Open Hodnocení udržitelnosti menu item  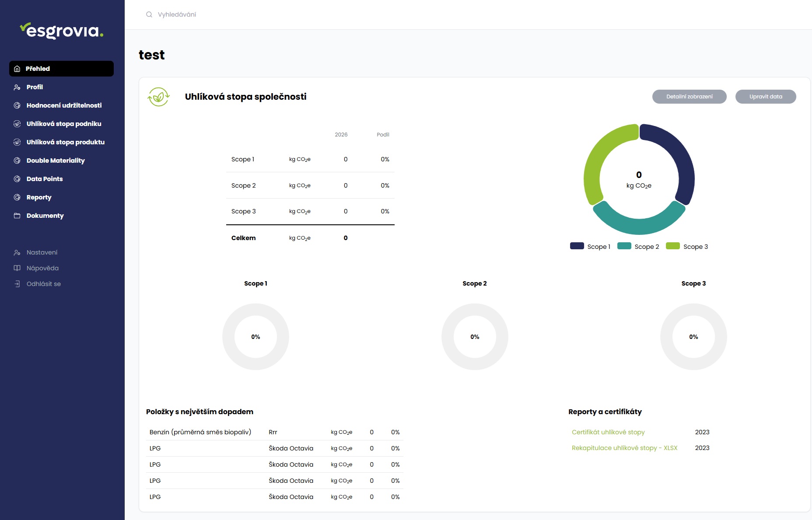(64, 105)
